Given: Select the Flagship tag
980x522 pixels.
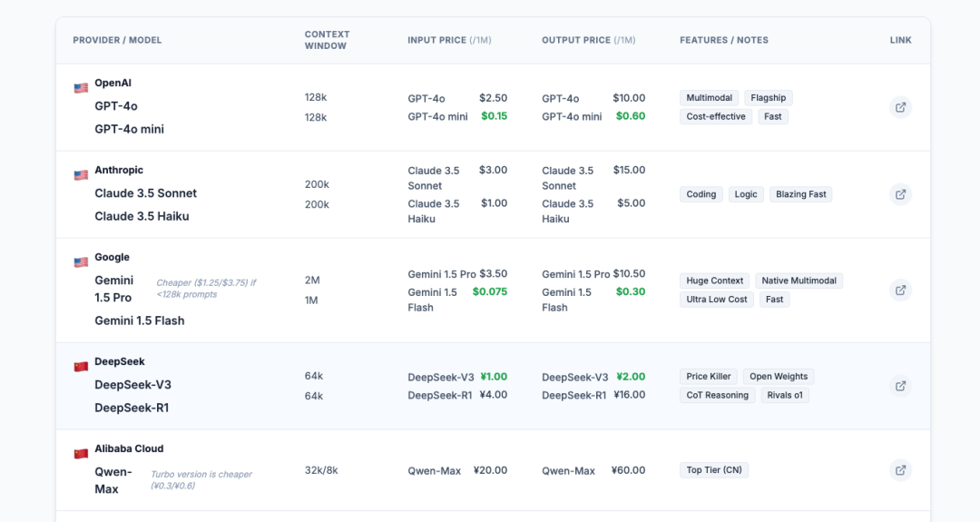Looking at the screenshot, I should click(769, 97).
